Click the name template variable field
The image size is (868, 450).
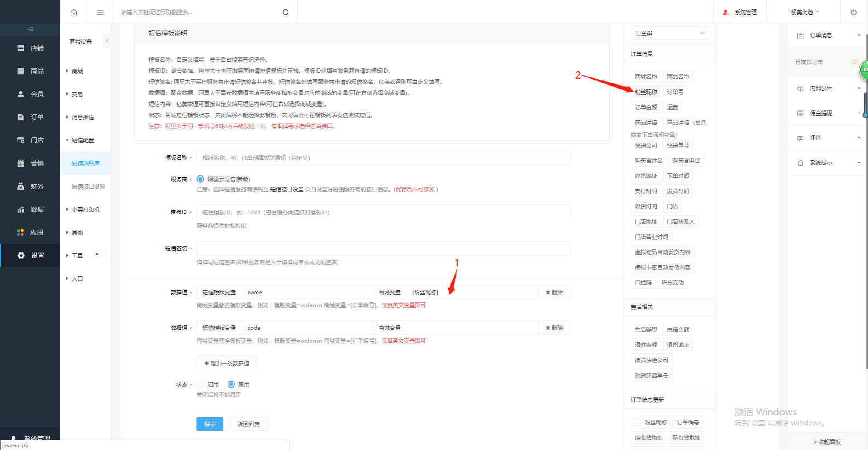tap(307, 293)
